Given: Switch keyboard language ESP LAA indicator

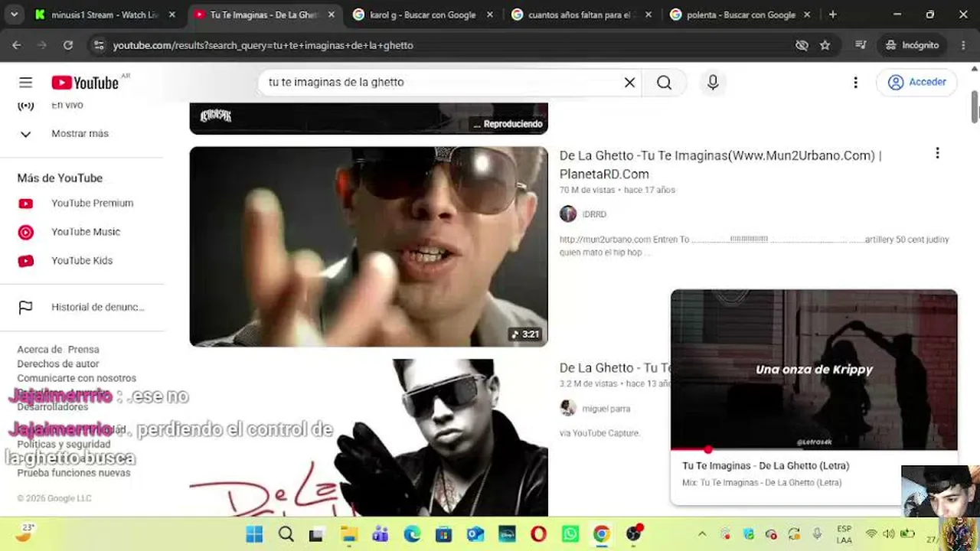Looking at the screenshot, I should [x=844, y=534].
